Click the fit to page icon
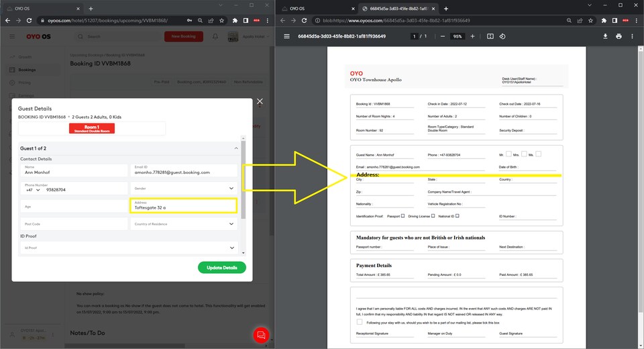Image resolution: width=644 pixels, height=349 pixels. click(x=490, y=36)
